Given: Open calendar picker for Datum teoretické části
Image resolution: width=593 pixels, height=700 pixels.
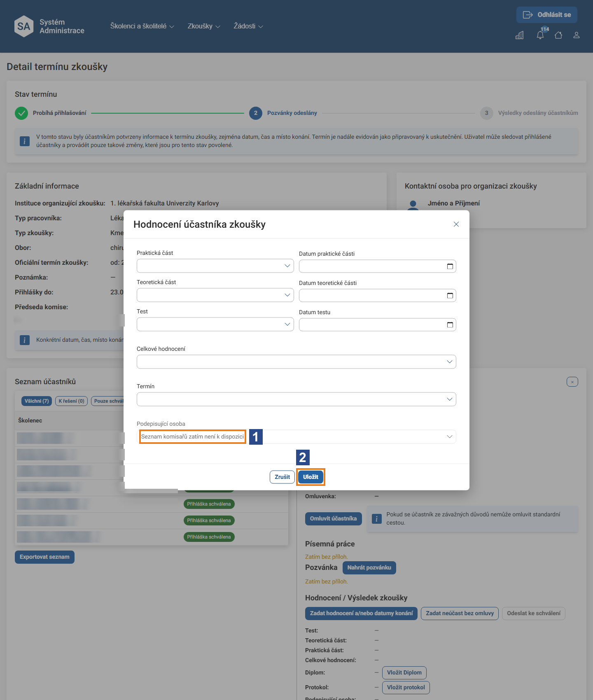Looking at the screenshot, I should pyautogui.click(x=450, y=296).
